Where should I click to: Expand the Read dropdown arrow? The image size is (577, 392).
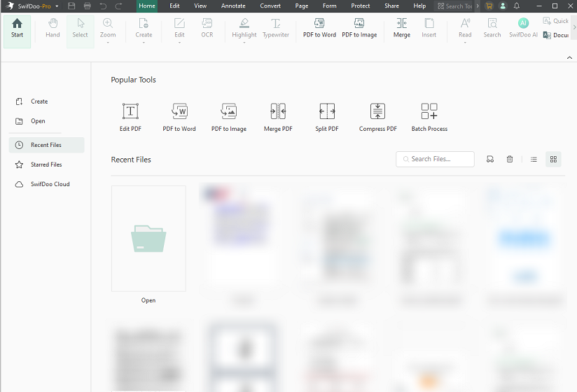tap(465, 43)
